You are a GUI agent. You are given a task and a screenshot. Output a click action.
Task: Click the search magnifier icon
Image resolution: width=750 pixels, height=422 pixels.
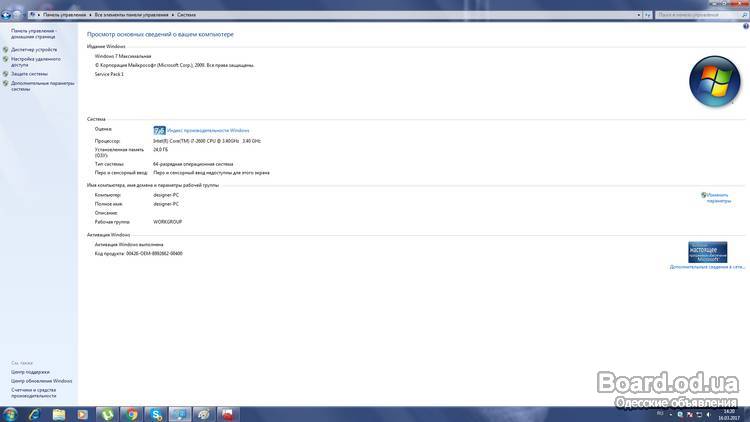click(744, 15)
